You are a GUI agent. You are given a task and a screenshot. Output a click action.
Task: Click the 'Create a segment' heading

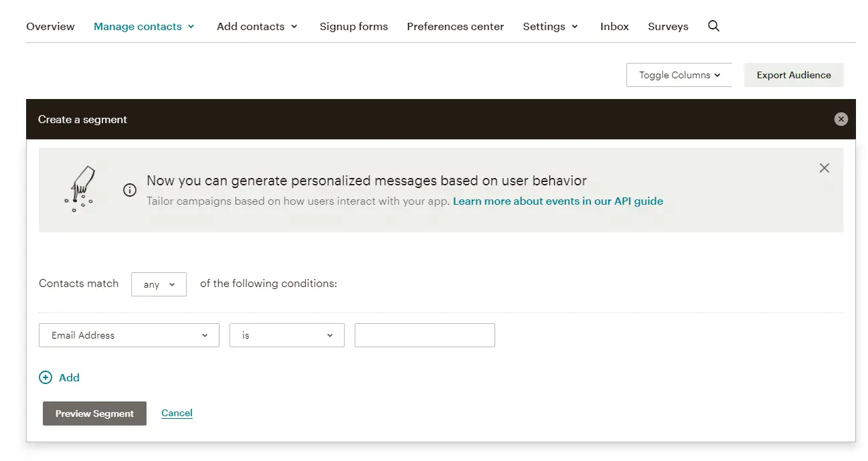82,119
